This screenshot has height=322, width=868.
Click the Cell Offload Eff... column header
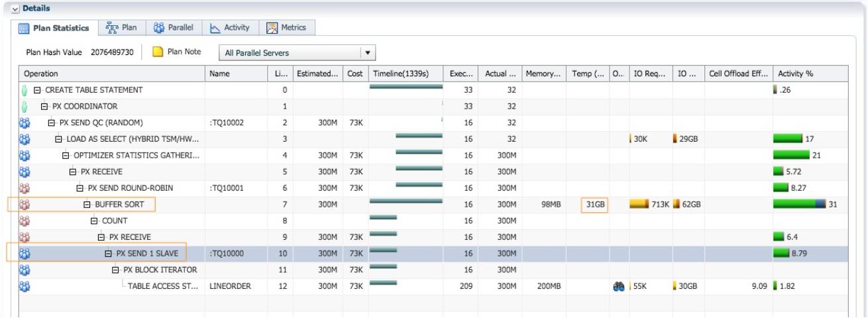(x=739, y=74)
